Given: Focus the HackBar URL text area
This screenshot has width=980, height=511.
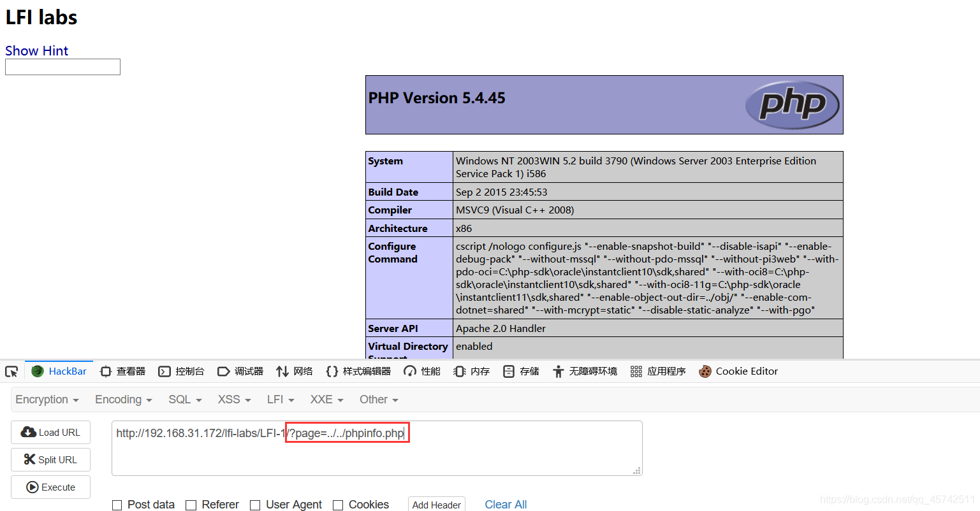Looking at the screenshot, I should pos(377,448).
